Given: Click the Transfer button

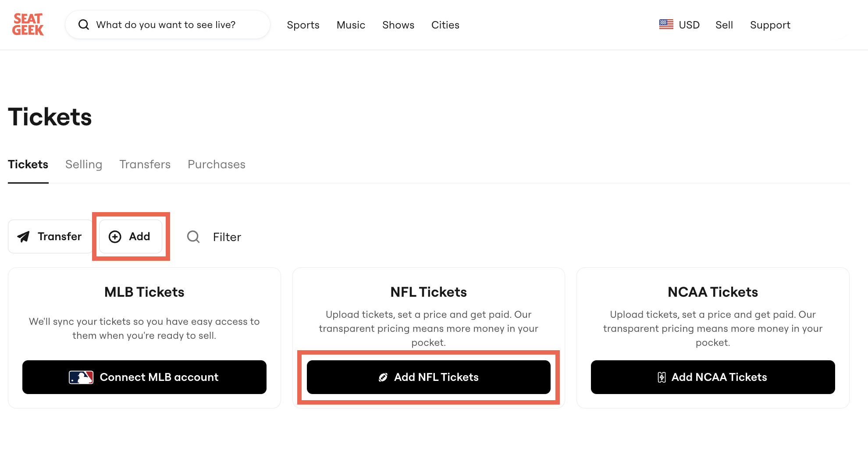Looking at the screenshot, I should (x=50, y=236).
